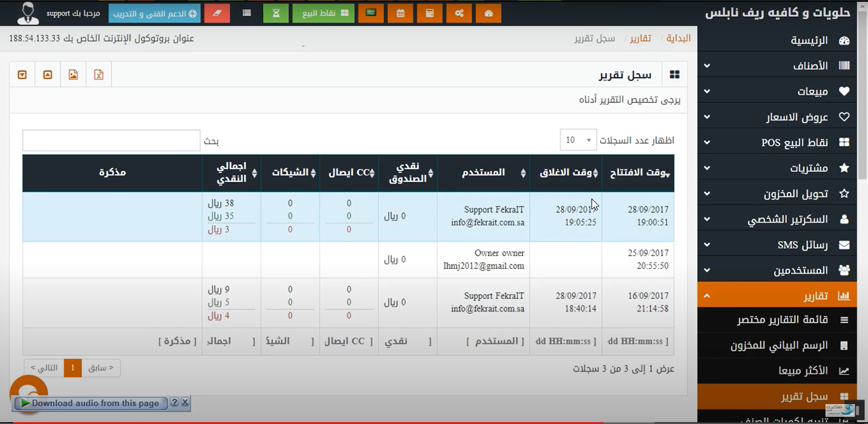This screenshot has width=868, height=424.
Task: Click the البداية breadcrumb link
Action: (678, 38)
